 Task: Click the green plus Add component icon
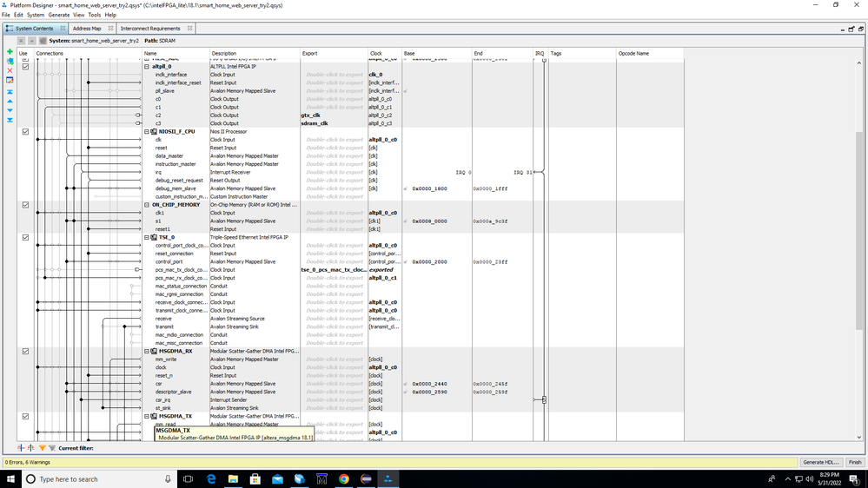[x=10, y=51]
